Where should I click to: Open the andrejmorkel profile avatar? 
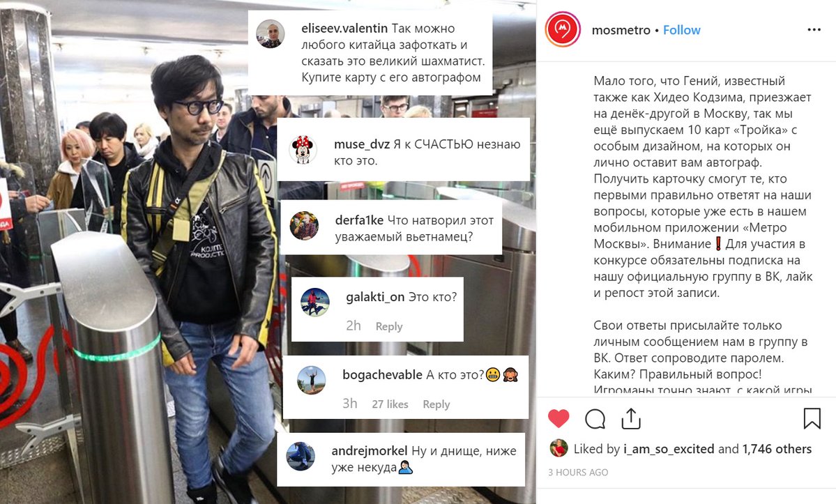pos(301,457)
